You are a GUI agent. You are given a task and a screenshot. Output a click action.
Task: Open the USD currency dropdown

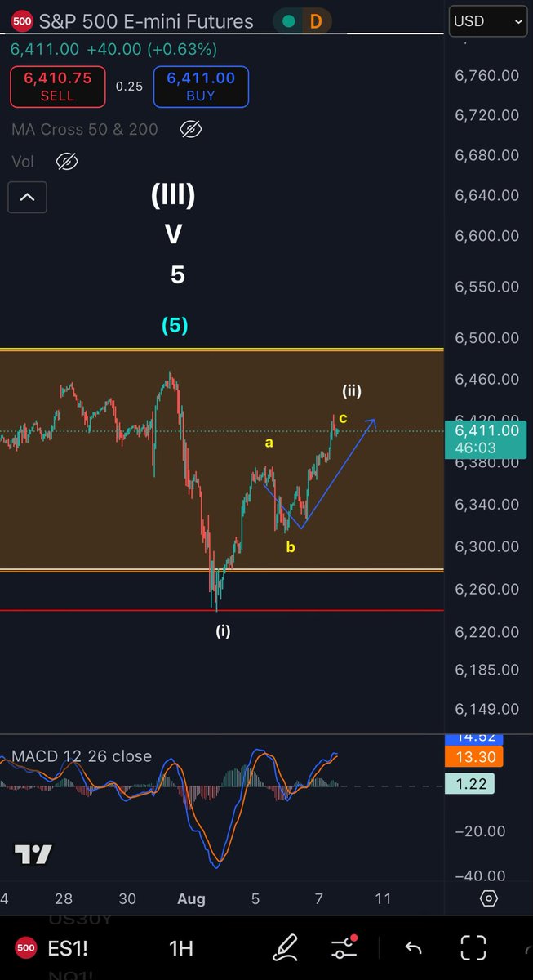(x=488, y=22)
